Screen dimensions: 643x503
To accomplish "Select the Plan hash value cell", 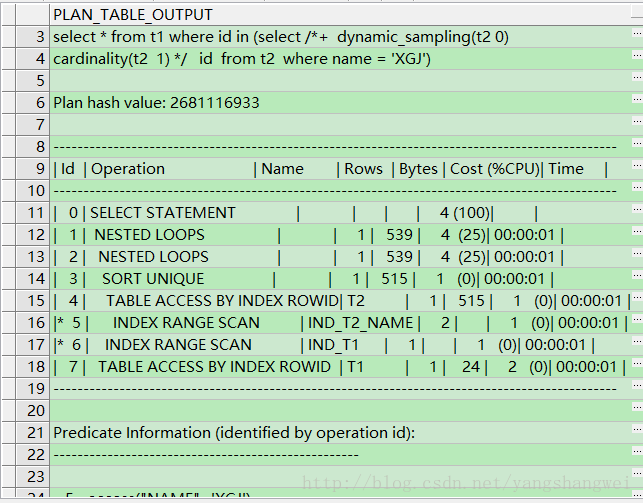I will click(x=155, y=102).
